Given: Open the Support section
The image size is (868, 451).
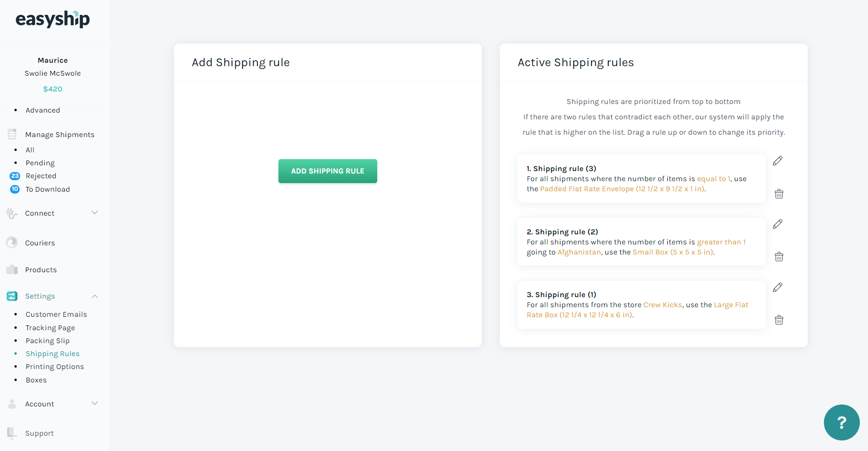Looking at the screenshot, I should (x=39, y=433).
